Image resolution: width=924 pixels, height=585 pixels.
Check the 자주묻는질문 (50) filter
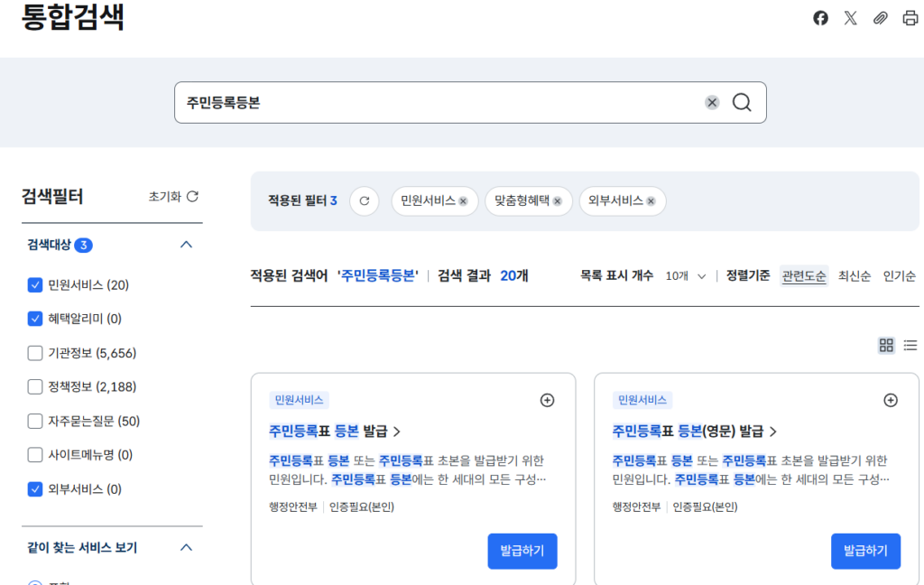pyautogui.click(x=36, y=421)
